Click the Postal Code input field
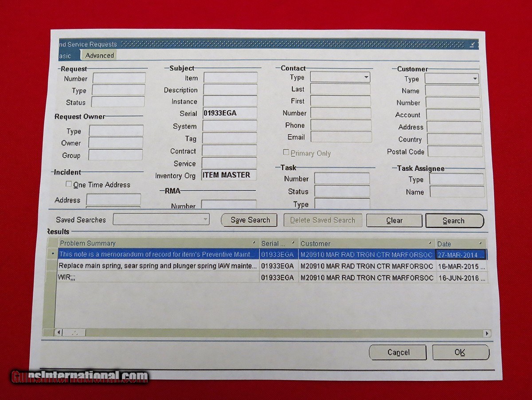Viewport: 532px width, 400px height. point(455,151)
